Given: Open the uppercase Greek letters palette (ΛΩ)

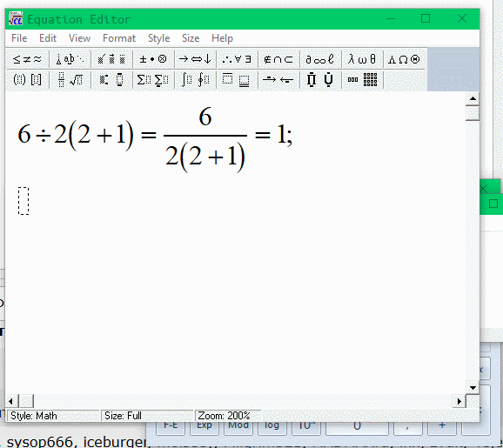Looking at the screenshot, I should click(404, 59).
